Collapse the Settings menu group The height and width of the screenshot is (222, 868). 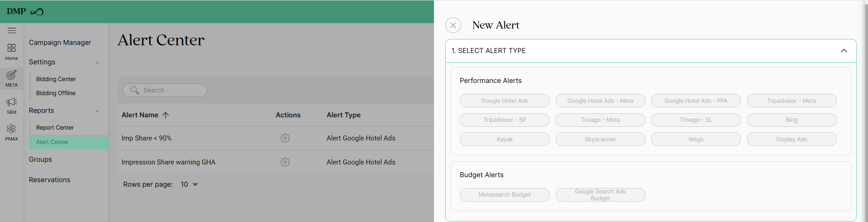(97, 62)
